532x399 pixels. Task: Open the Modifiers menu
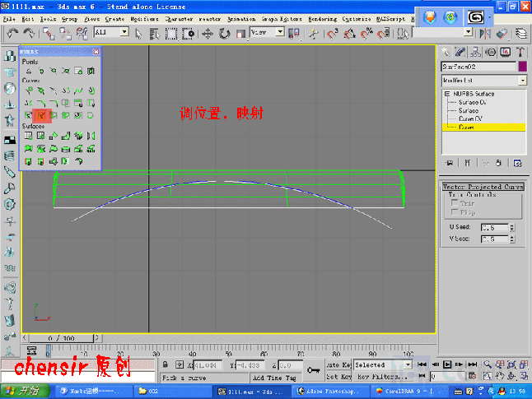pos(144,19)
